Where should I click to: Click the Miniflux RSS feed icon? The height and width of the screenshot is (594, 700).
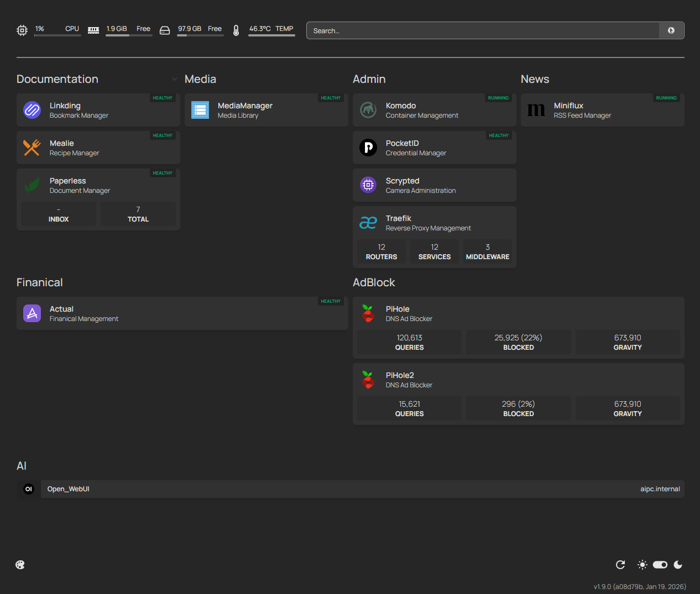(536, 110)
